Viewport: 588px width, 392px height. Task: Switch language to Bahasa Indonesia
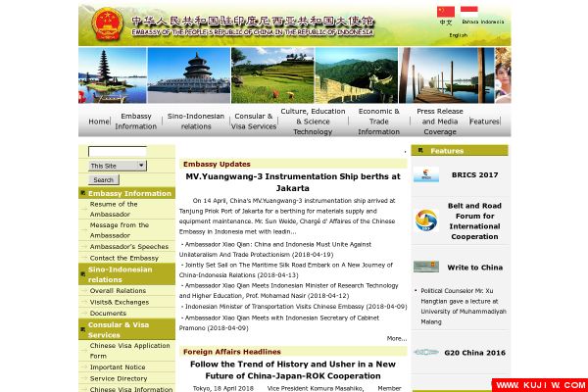[482, 22]
